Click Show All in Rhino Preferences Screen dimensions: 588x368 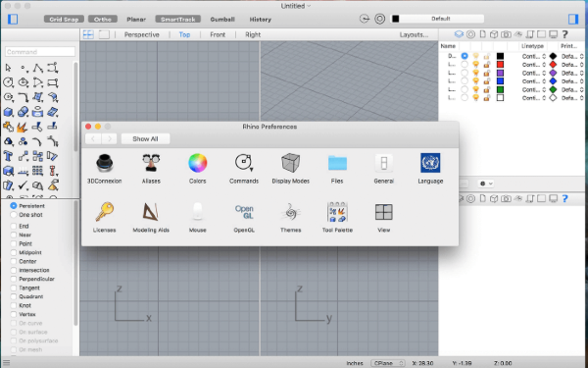click(x=145, y=139)
